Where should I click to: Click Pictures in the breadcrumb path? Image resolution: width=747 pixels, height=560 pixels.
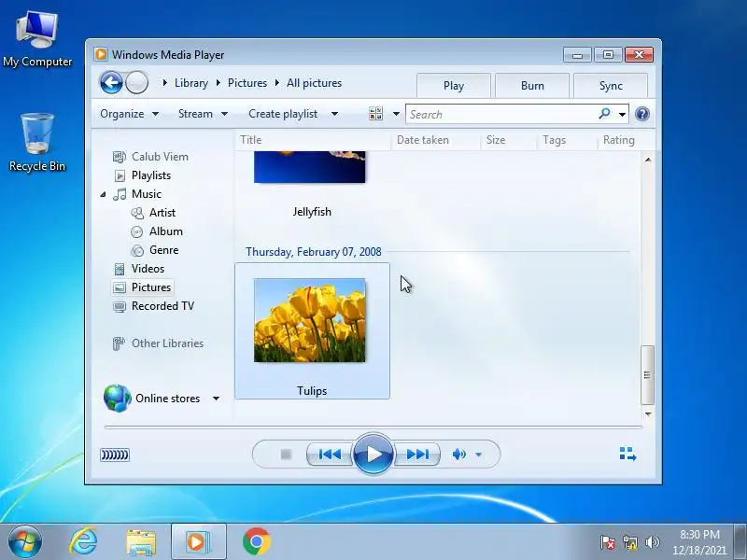point(247,83)
